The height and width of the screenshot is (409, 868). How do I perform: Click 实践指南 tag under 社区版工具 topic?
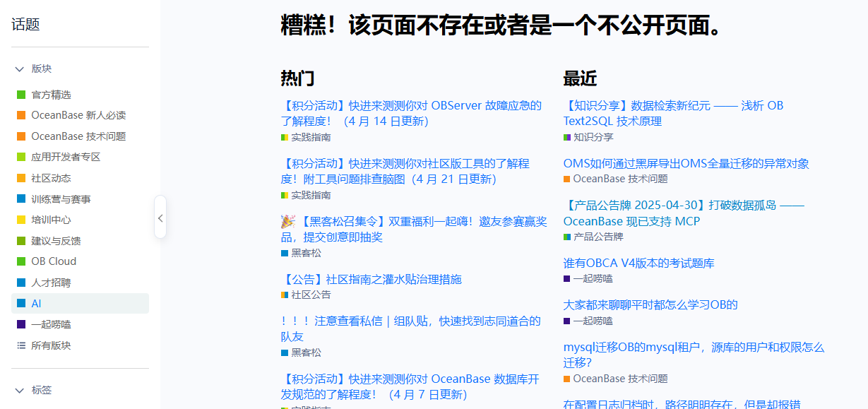(306, 195)
